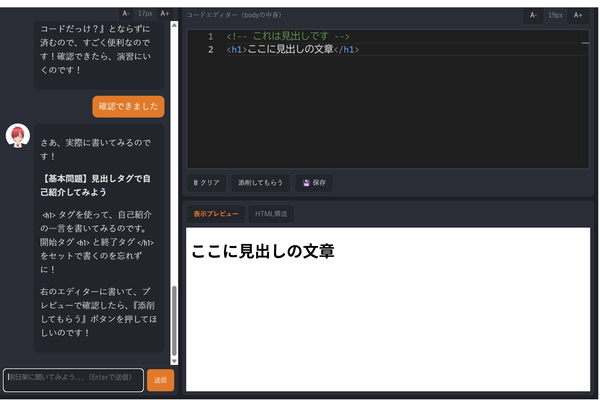Click code line 1 comment text
This screenshot has height=400, width=600.
tap(288, 36)
